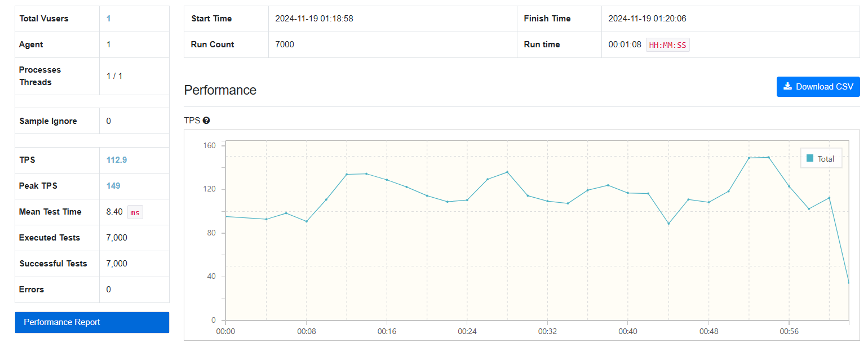This screenshot has height=356, width=868.
Task: Click the Run Count label
Action: [x=212, y=44]
